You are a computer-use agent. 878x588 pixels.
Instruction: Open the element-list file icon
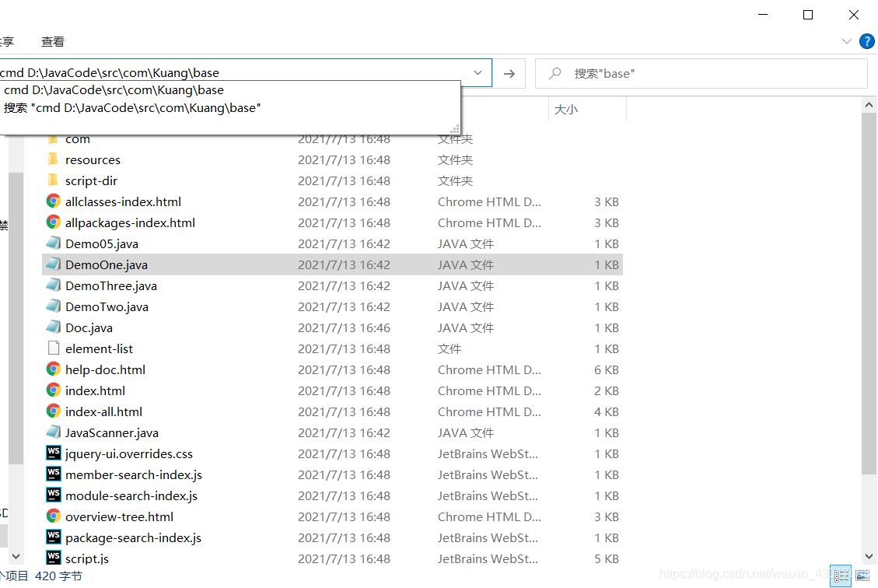(52, 348)
